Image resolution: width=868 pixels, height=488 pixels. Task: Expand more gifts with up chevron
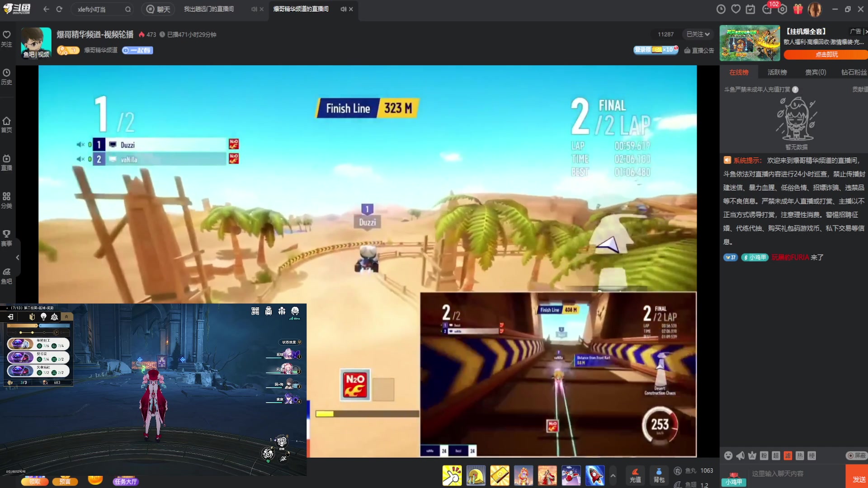click(x=613, y=476)
